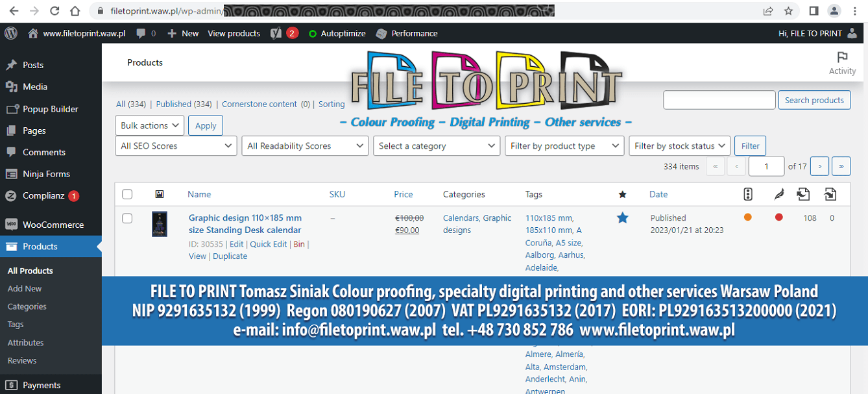Viewport: 868px width, 394px height.
Task: Click the image thumbnail column header icon
Action: [x=160, y=194]
